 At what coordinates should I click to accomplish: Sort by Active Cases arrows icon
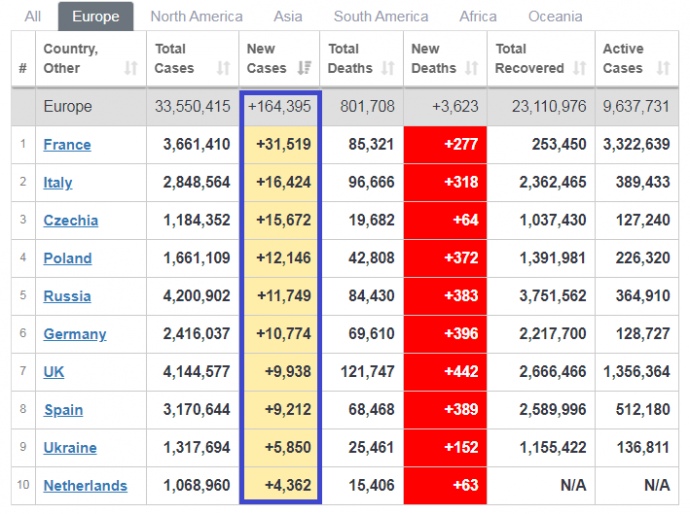[x=663, y=68]
